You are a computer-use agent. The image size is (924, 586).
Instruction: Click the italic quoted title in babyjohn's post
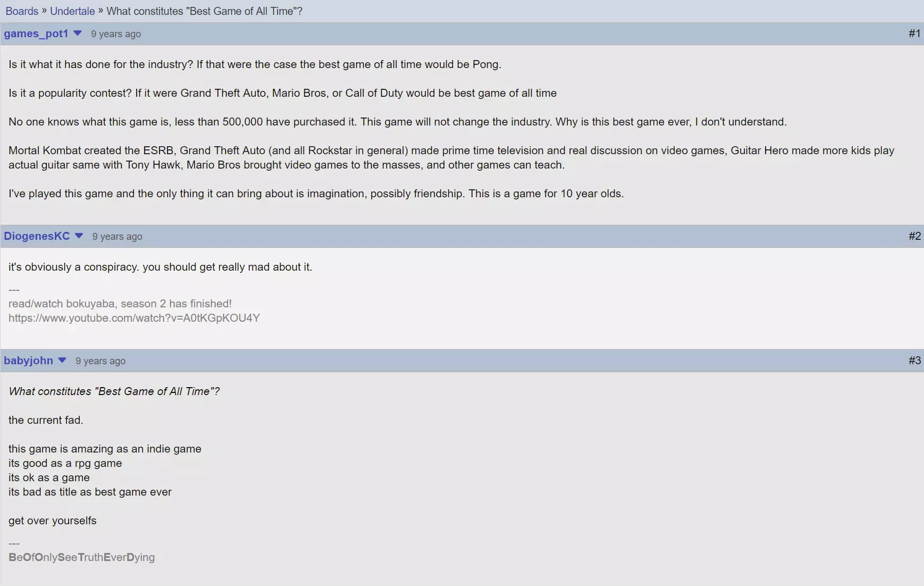[114, 391]
